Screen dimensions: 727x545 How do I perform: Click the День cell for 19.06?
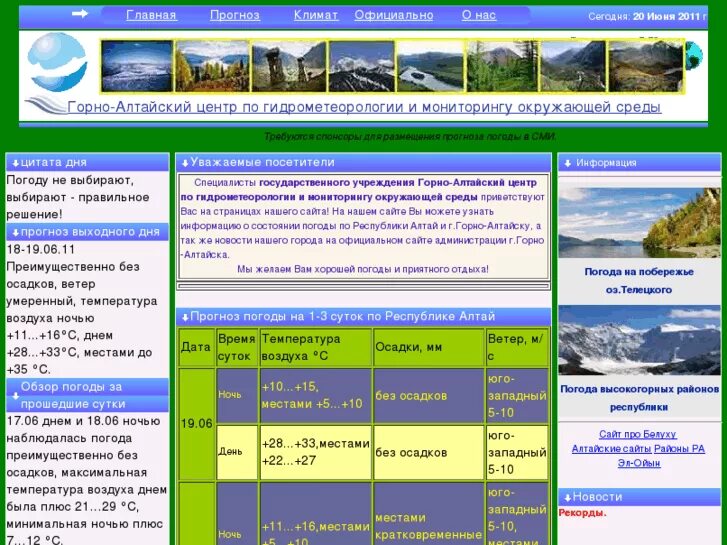click(x=237, y=452)
